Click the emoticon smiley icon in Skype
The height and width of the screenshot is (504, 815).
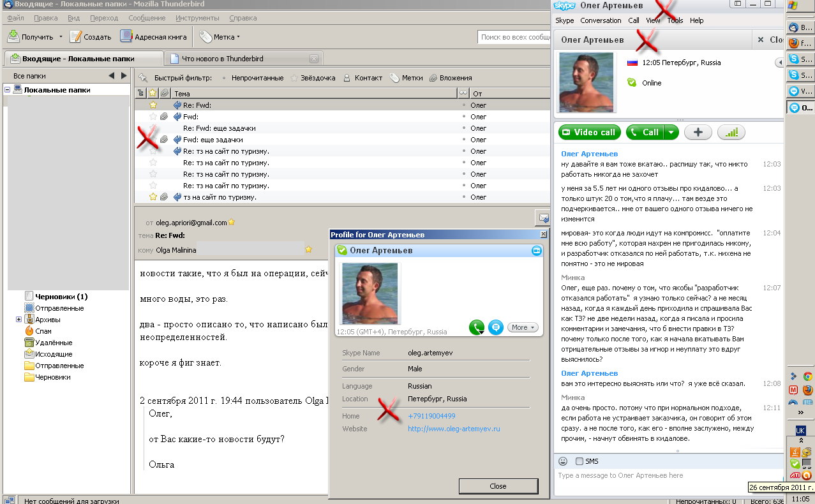pos(563,461)
